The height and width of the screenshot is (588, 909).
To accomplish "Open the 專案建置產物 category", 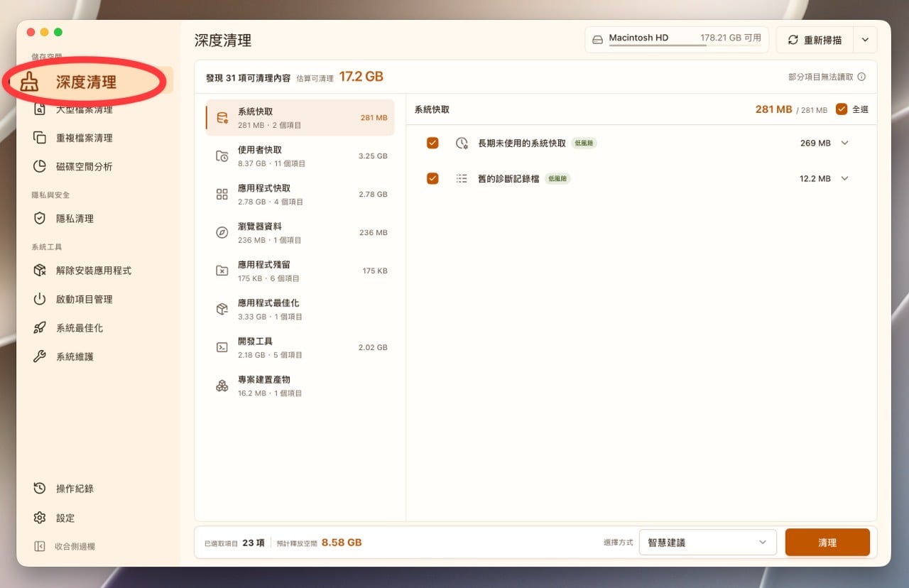I will click(300, 386).
